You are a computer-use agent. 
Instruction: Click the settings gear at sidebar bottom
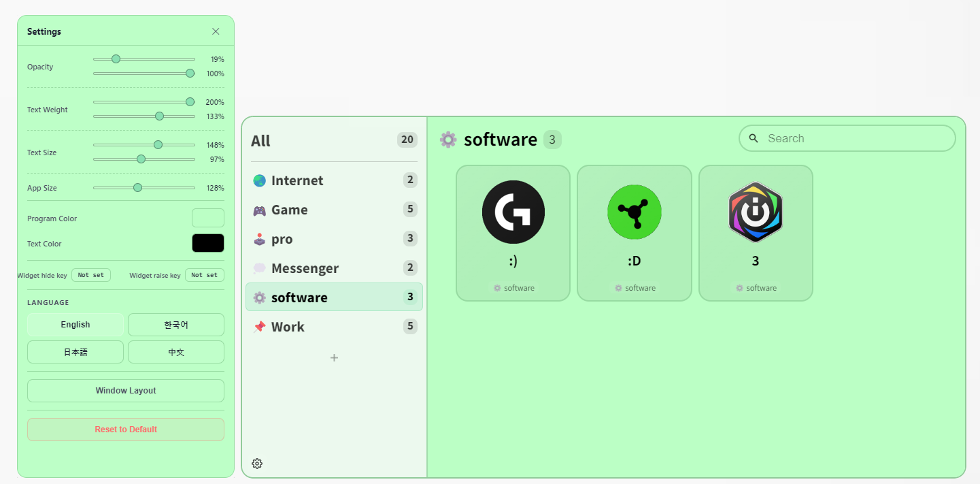[257, 464]
